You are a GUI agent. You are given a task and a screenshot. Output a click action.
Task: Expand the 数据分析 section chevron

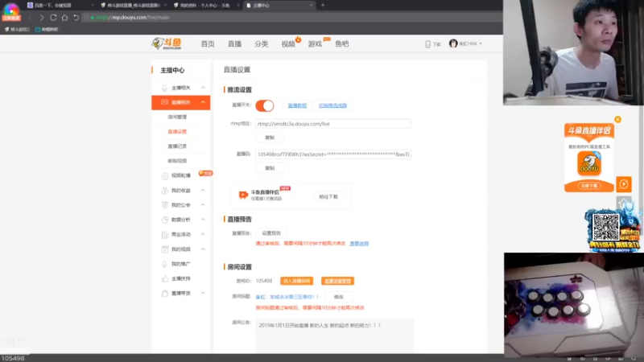point(203,220)
